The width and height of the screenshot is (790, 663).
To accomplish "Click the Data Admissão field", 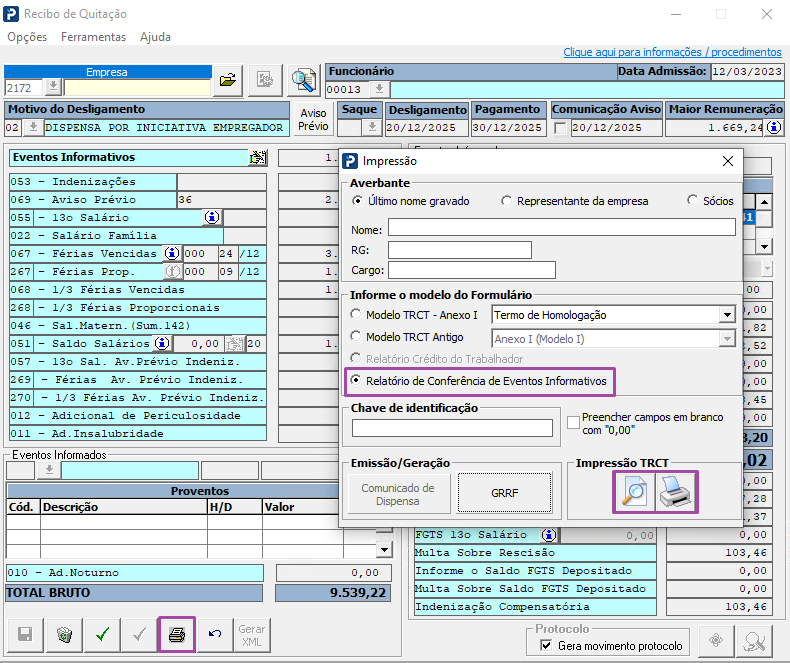I will tap(747, 72).
